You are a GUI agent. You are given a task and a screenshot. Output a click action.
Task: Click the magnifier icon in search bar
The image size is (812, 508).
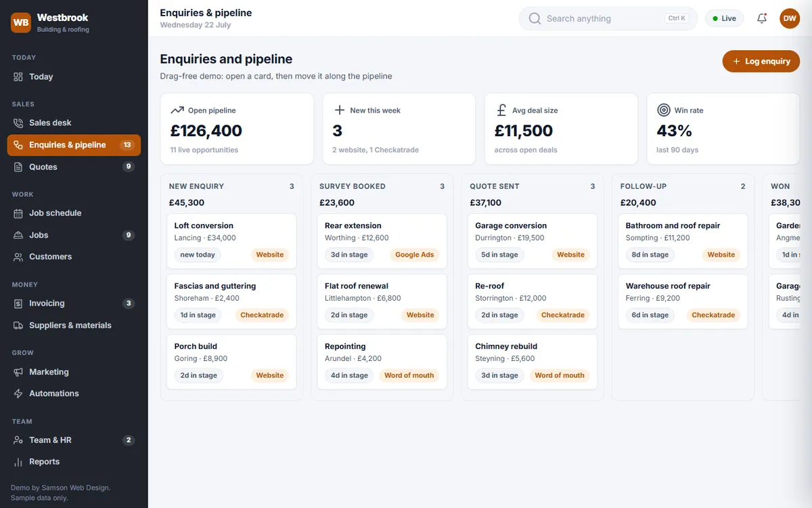[535, 18]
